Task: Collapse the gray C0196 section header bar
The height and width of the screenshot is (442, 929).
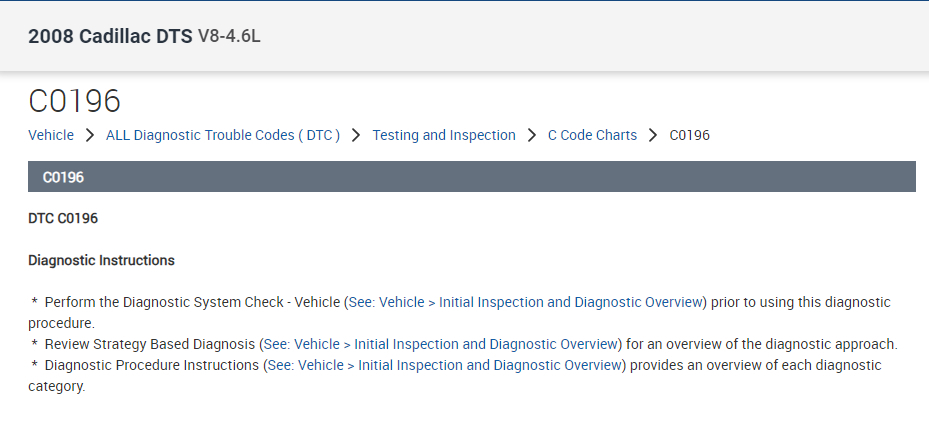Action: [472, 177]
